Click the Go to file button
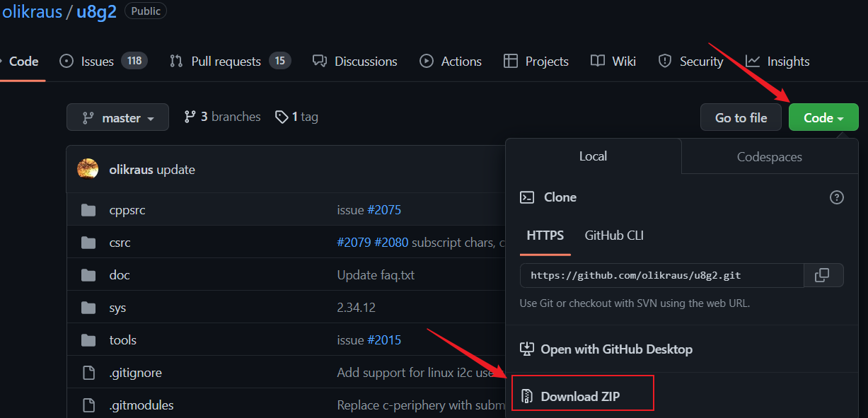 click(x=741, y=117)
